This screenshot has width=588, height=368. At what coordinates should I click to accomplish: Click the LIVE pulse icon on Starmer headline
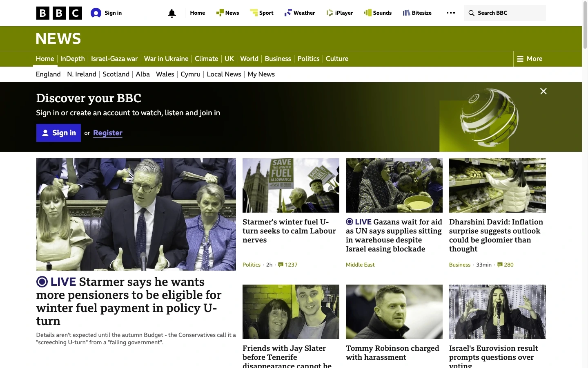tap(42, 282)
